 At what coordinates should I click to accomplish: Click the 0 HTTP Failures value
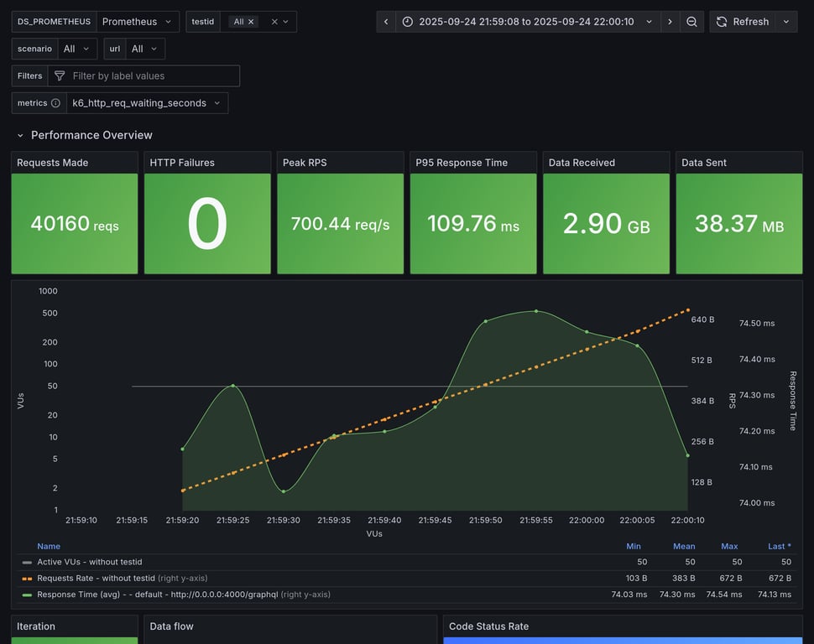(x=207, y=224)
